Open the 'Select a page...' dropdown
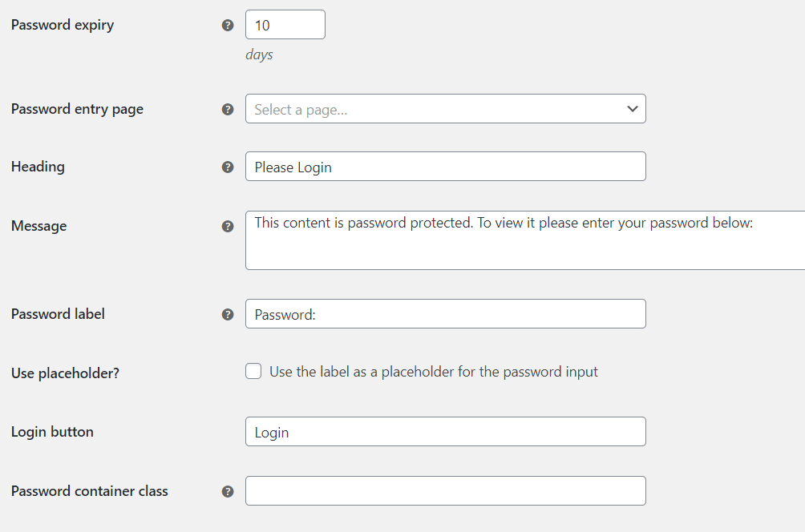This screenshot has height=532, width=805. click(446, 109)
